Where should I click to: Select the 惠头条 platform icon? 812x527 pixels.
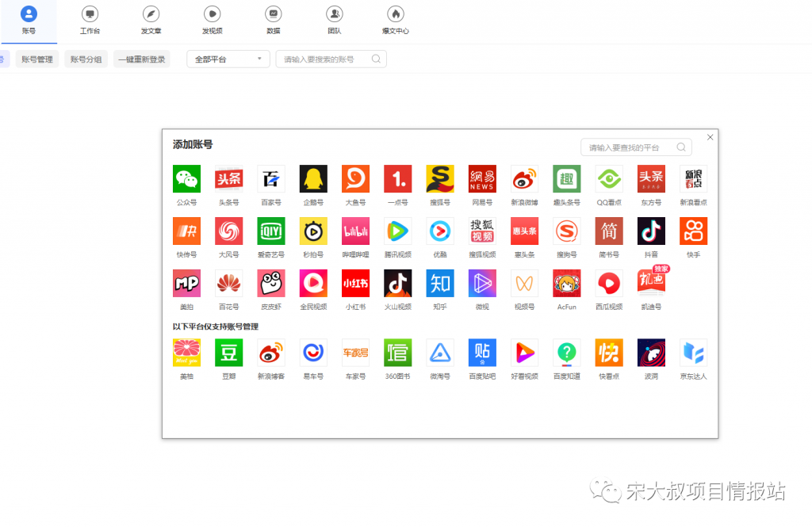(x=525, y=231)
